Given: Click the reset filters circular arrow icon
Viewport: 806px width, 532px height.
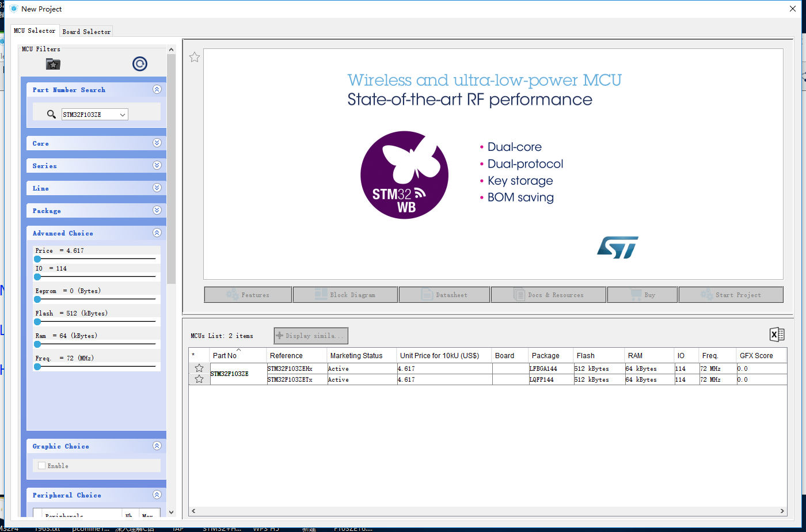Looking at the screenshot, I should 140,64.
